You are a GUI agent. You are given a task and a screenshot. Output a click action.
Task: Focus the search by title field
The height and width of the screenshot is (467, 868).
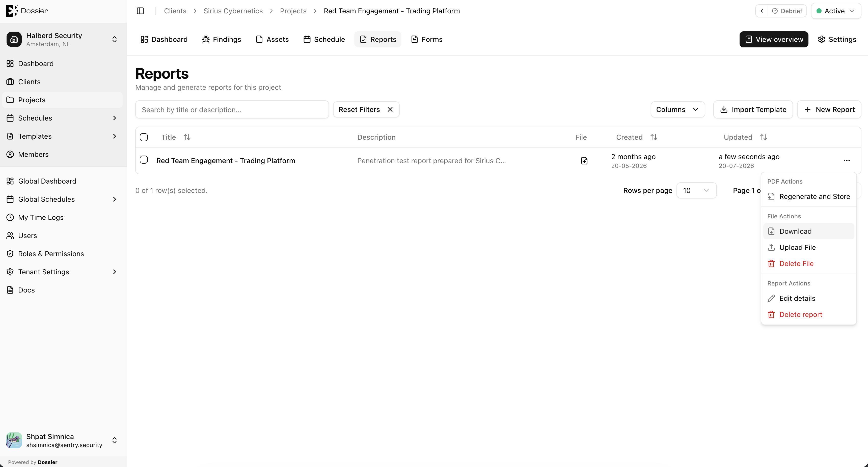click(232, 109)
